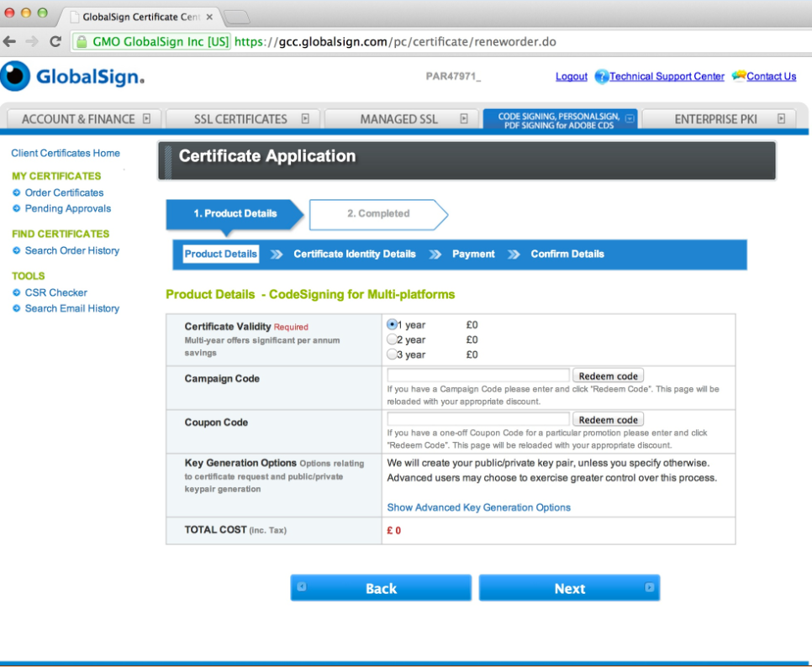Click the green SSL padlock icon
The width and height of the screenshot is (812, 667).
82,42
